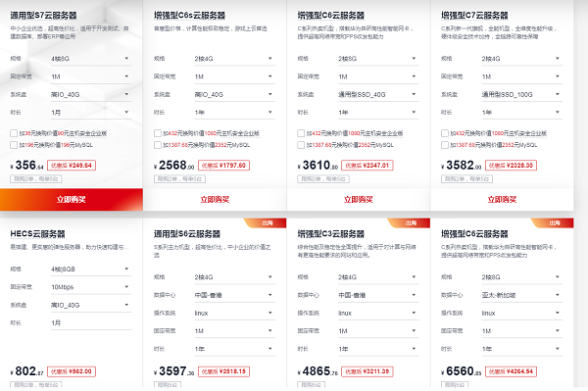
Task: Tick 加1387.68元换购 MySQL checkbox in C6s card
Action: pyautogui.click(x=158, y=145)
